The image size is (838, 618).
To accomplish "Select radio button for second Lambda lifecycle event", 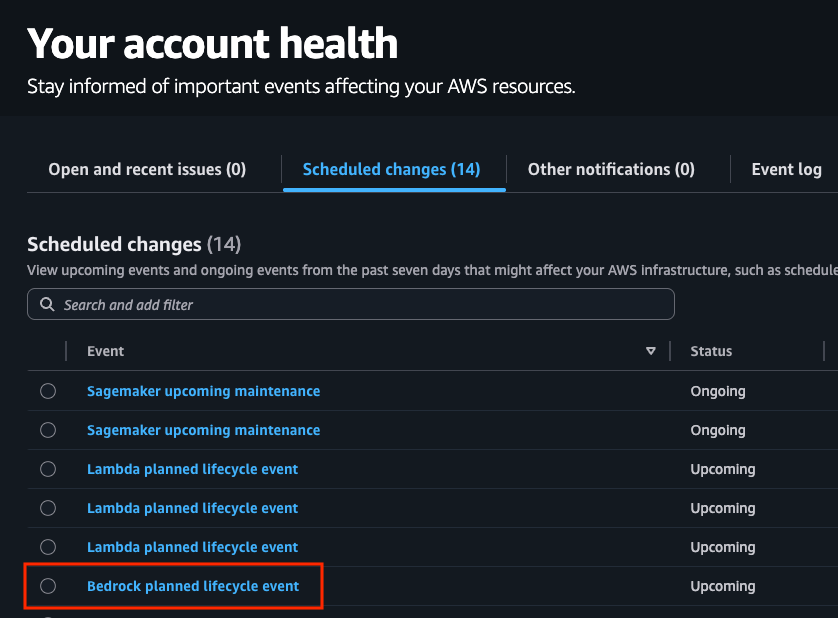I will click(x=48, y=508).
